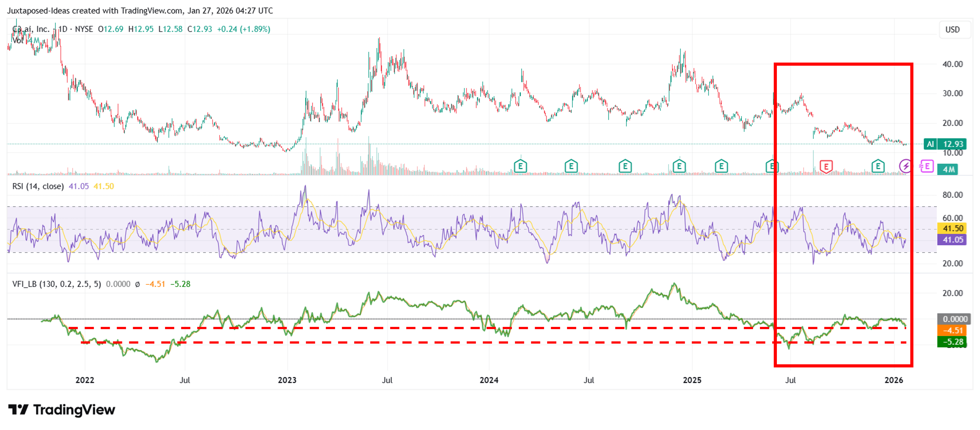The height and width of the screenshot is (430, 980).
Task: Click the green E earnings badge near April 2024
Action: click(521, 166)
